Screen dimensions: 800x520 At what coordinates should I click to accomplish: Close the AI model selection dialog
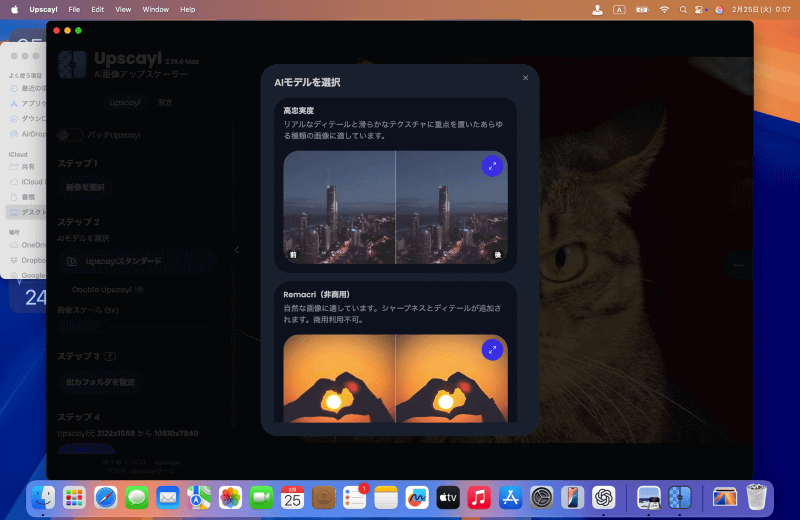(x=526, y=78)
